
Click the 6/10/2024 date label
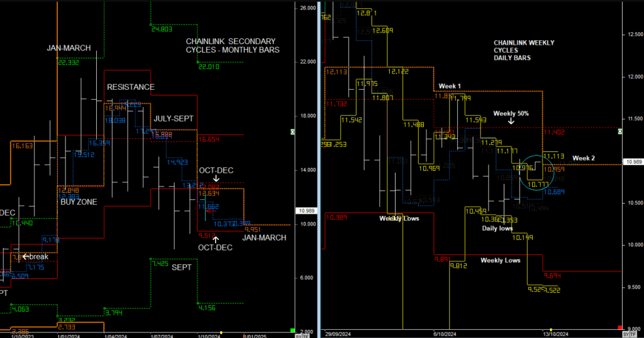click(445, 334)
